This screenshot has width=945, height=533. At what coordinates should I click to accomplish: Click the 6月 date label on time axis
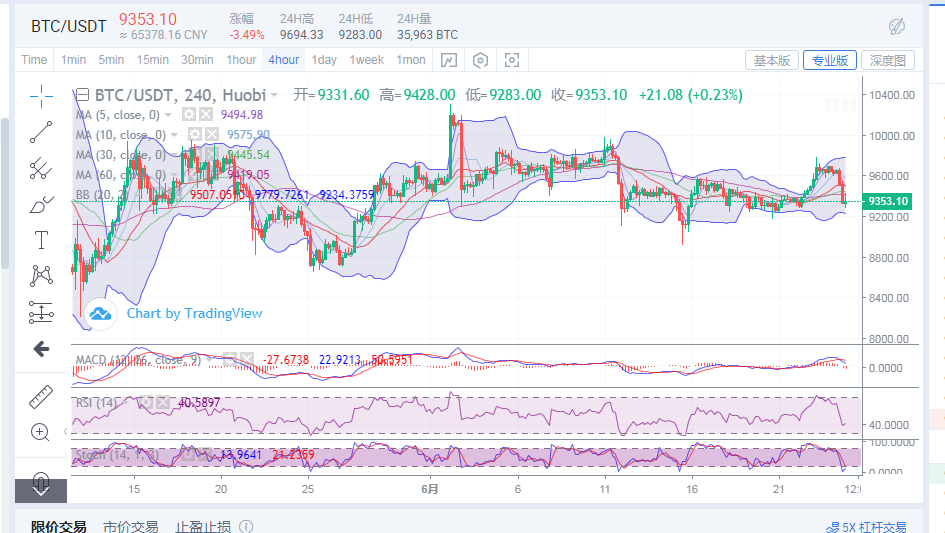[430, 489]
